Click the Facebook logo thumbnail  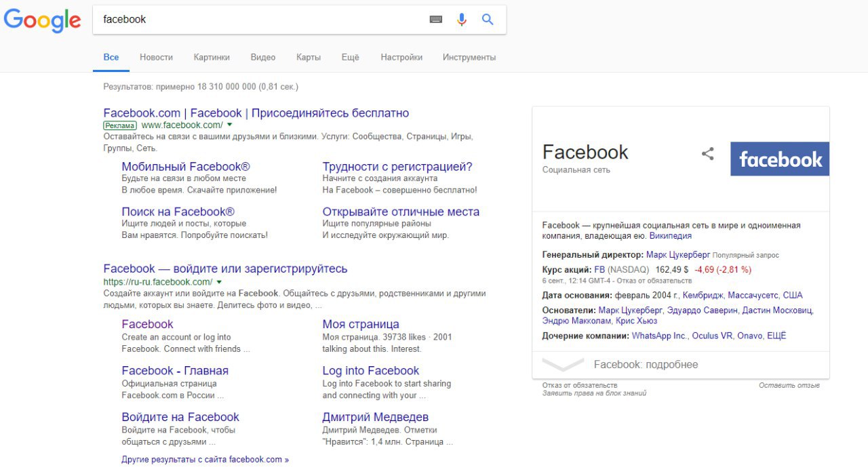click(780, 159)
